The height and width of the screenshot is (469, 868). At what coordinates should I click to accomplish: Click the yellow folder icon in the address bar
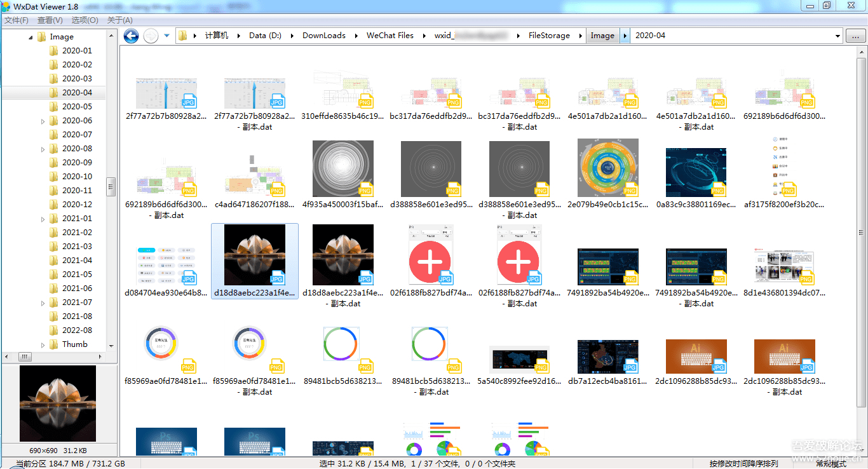(182, 36)
